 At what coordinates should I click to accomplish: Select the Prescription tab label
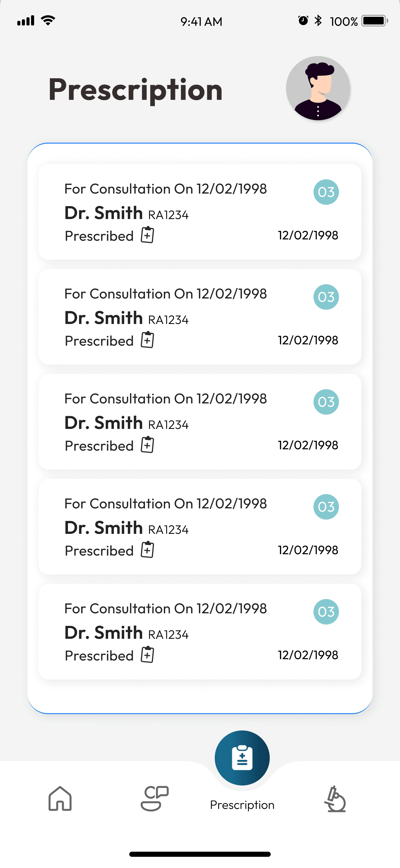(242, 805)
